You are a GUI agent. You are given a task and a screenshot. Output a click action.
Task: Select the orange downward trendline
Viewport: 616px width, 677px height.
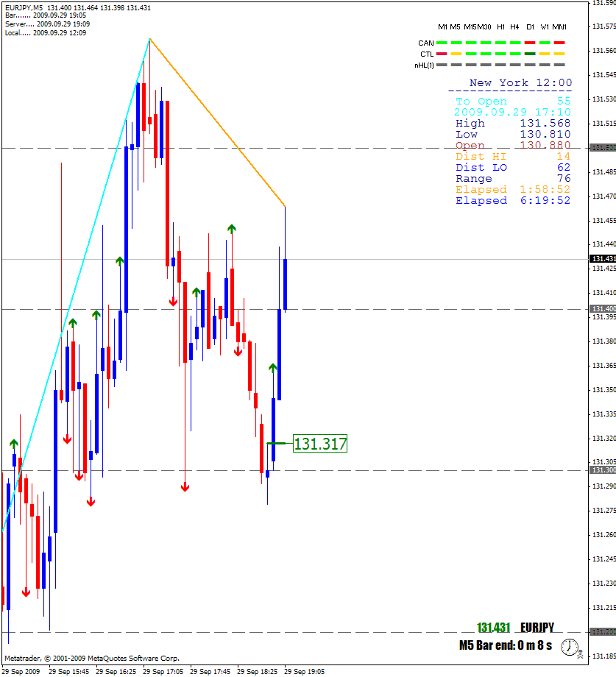pos(217,122)
